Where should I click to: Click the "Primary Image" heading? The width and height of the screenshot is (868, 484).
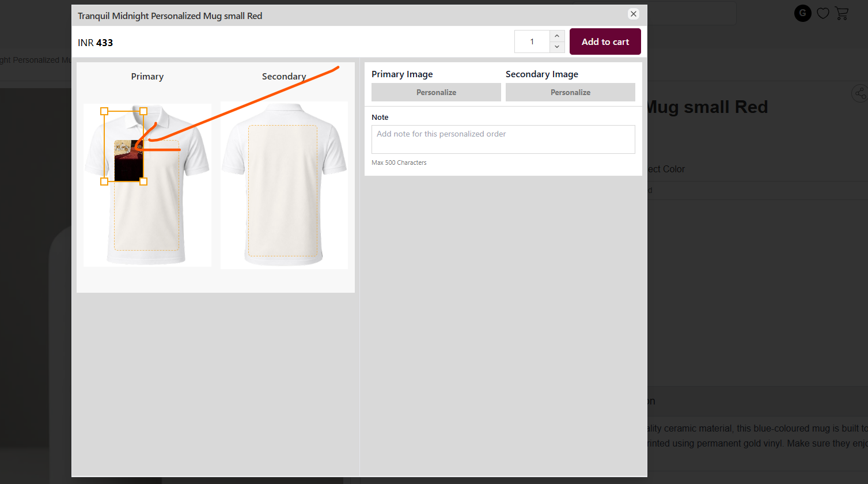click(x=402, y=74)
